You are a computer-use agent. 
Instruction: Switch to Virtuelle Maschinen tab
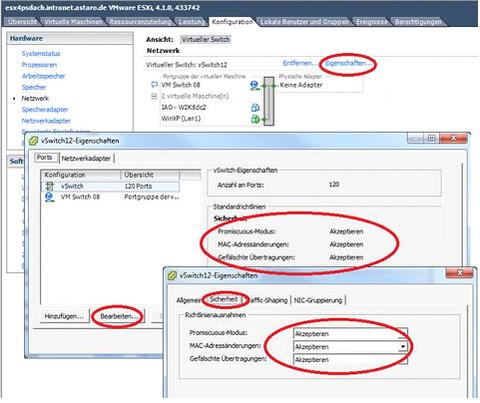coord(73,22)
